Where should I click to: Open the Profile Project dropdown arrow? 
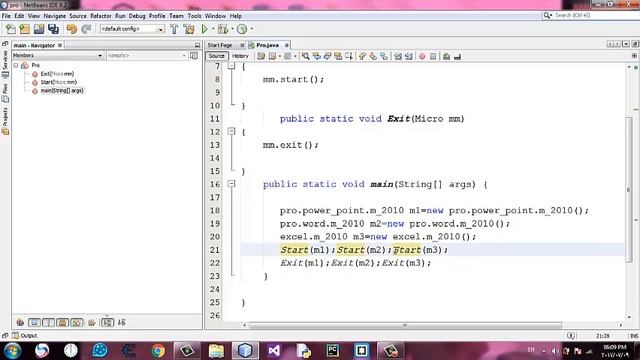point(251,29)
